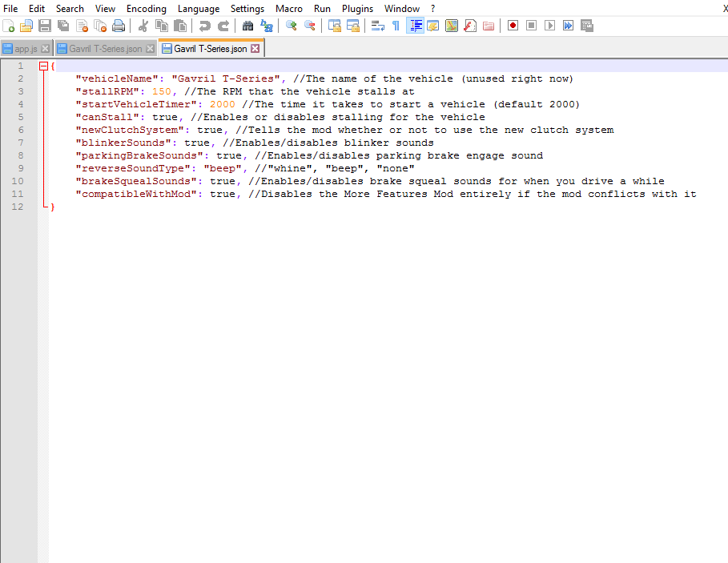
Task: Toggle synchronized vertical scrolling icon
Action: (x=334, y=26)
